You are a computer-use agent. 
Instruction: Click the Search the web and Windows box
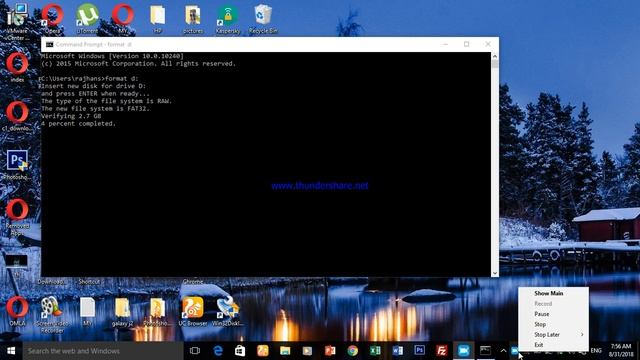pos(103,351)
